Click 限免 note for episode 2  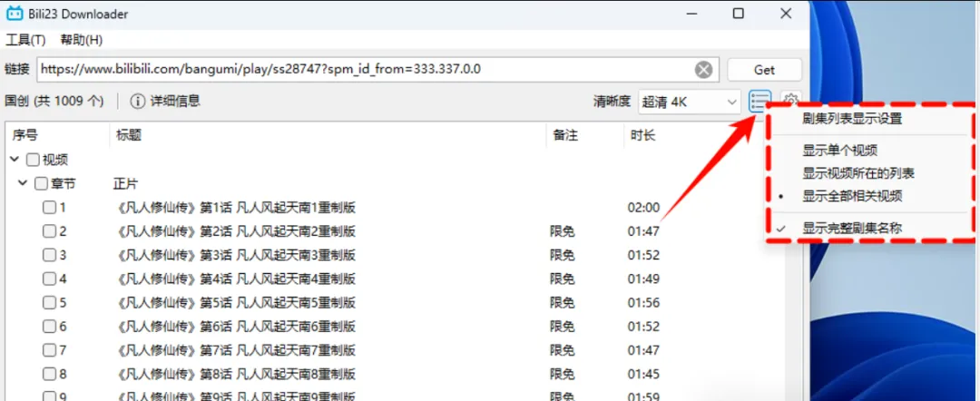[x=562, y=231]
